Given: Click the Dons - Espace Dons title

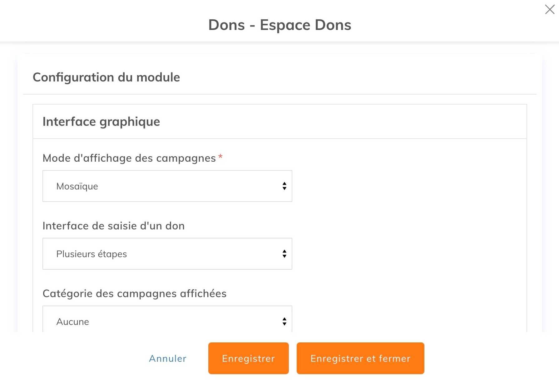Looking at the screenshot, I should coord(279,25).
